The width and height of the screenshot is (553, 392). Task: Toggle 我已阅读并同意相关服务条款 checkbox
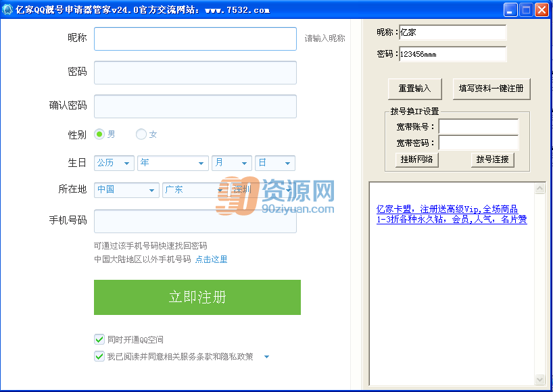click(x=99, y=356)
